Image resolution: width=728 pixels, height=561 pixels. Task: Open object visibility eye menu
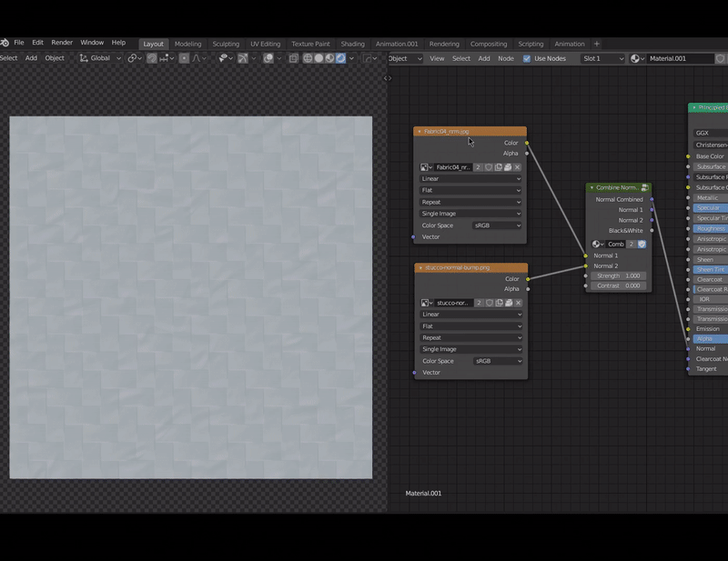[x=225, y=58]
